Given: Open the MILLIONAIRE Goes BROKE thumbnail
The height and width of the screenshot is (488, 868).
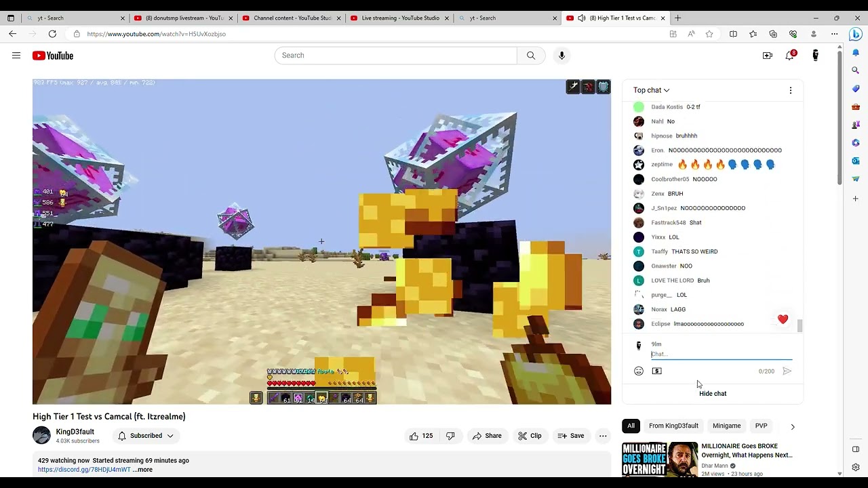Looking at the screenshot, I should (660, 460).
